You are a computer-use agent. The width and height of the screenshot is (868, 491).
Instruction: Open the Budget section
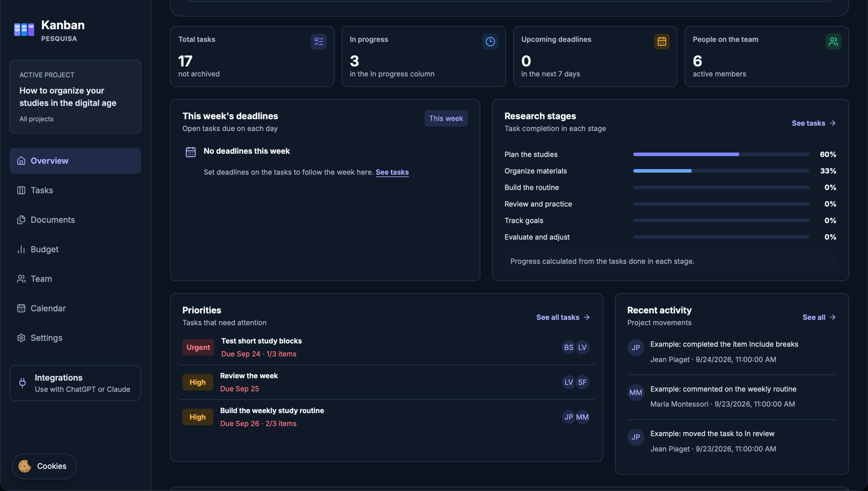point(75,250)
